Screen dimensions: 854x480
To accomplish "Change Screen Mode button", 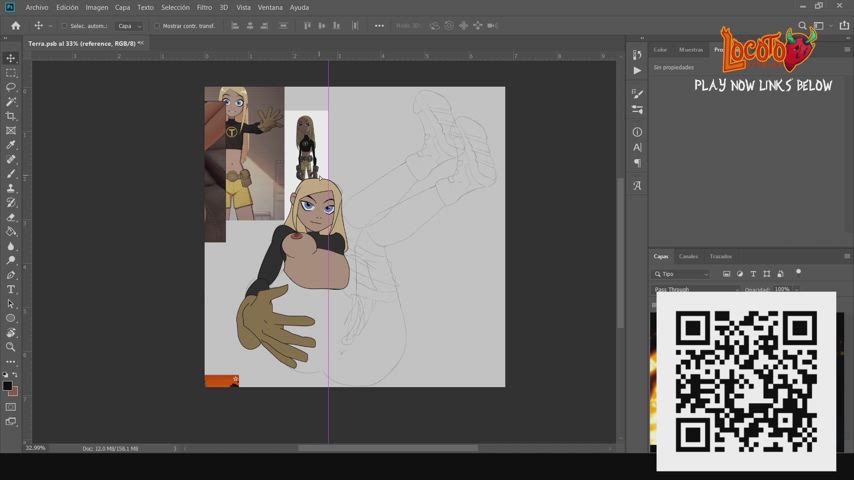I will pyautogui.click(x=10, y=422).
